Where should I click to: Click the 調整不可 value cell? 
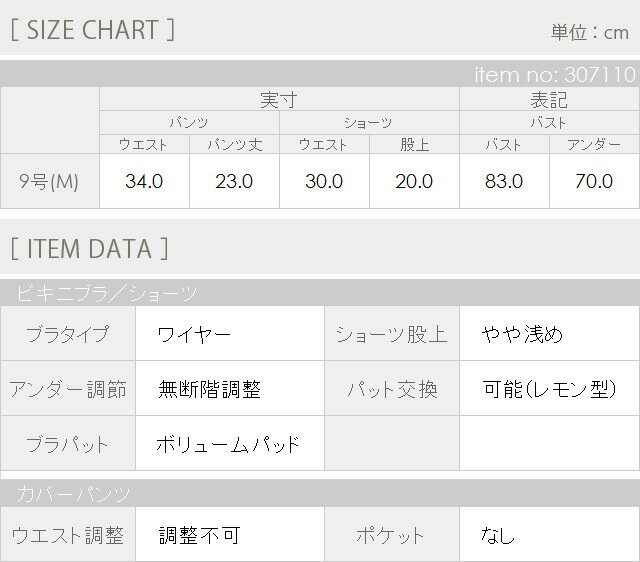tap(229, 535)
